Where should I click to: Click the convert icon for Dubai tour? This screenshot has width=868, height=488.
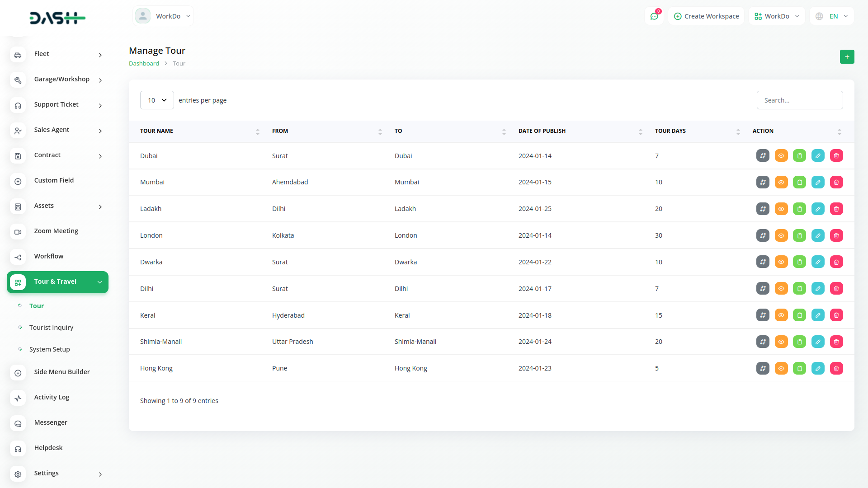click(763, 155)
